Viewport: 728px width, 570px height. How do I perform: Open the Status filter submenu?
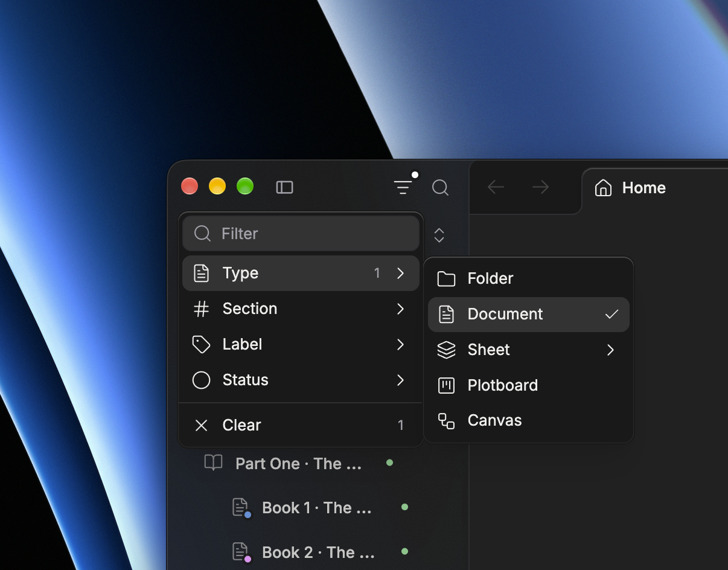[301, 380]
